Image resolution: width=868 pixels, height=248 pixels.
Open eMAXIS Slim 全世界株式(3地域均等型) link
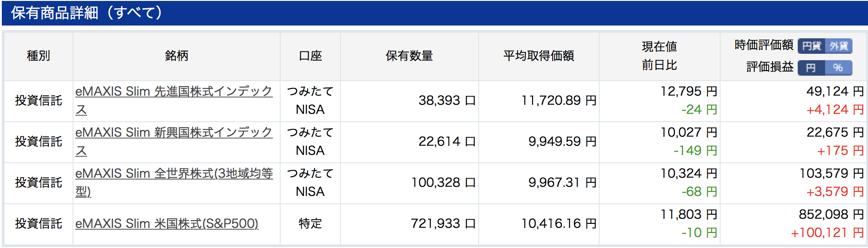pos(174,182)
